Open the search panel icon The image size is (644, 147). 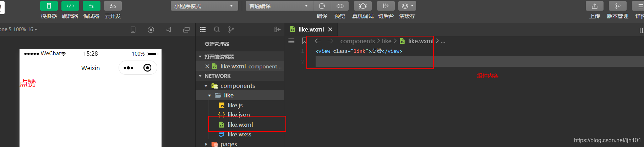[x=217, y=29]
